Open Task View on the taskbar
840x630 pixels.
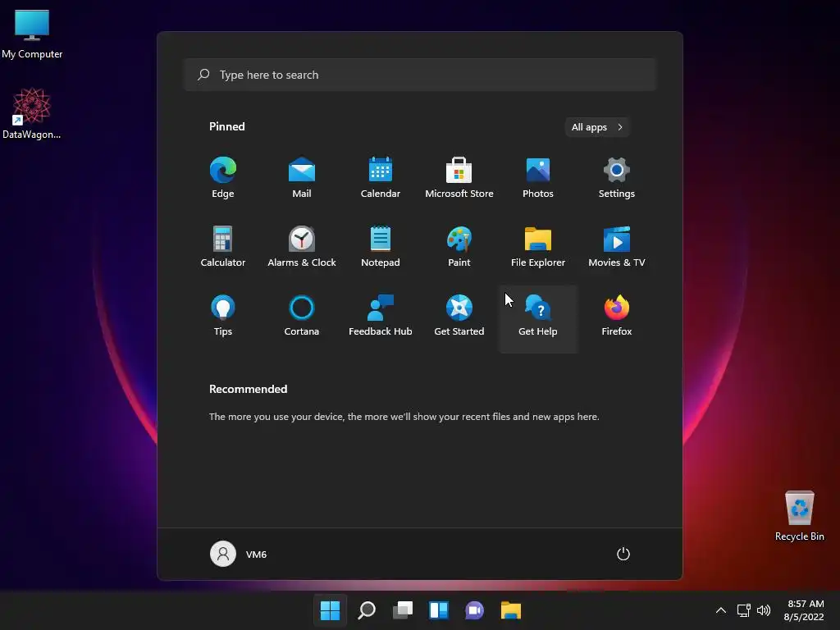pos(403,610)
